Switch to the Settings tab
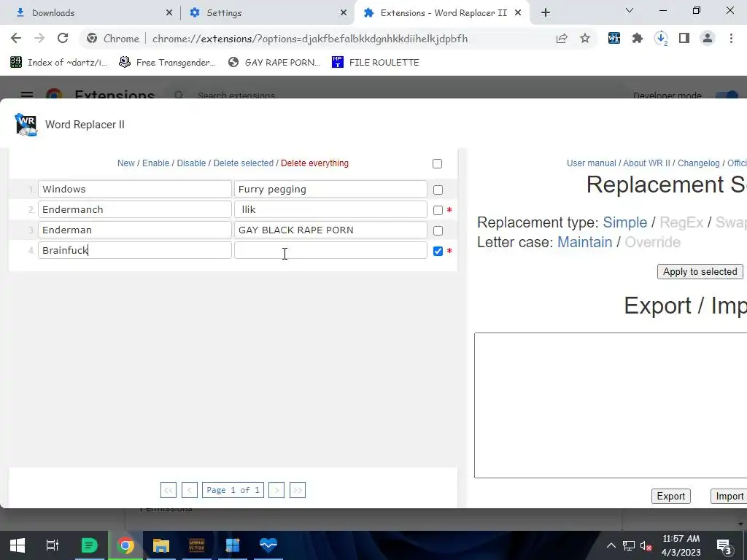 267,13
